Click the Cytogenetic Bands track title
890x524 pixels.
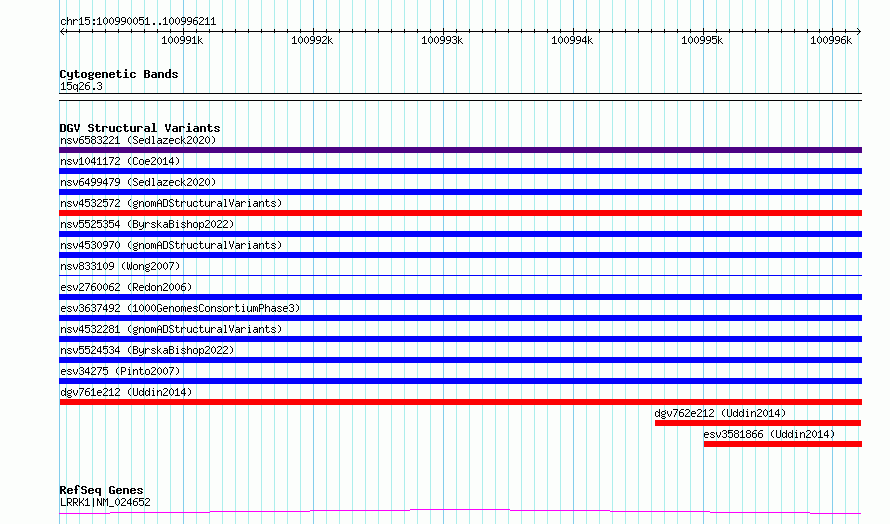[119, 74]
